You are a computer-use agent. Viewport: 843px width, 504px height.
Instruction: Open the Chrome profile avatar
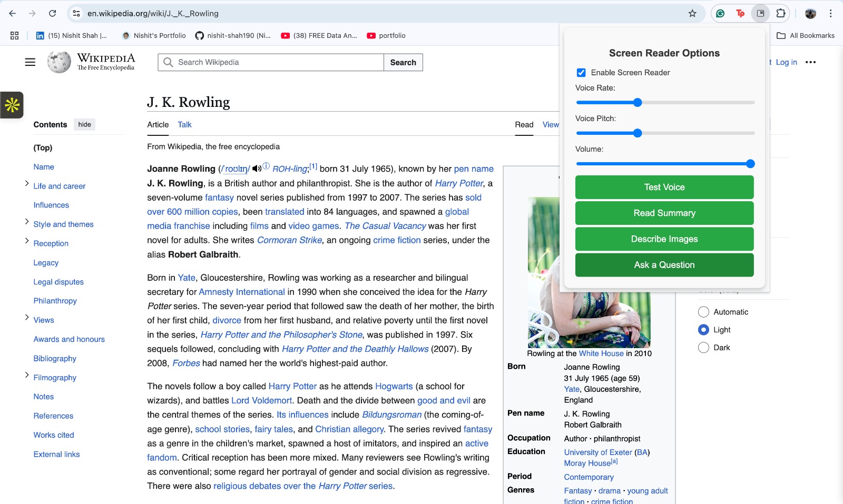[810, 13]
